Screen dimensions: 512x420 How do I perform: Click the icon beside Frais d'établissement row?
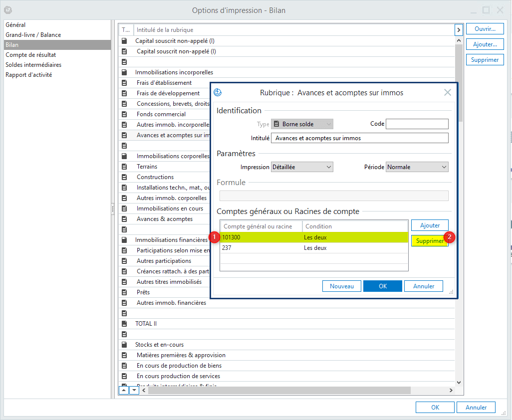[125, 83]
